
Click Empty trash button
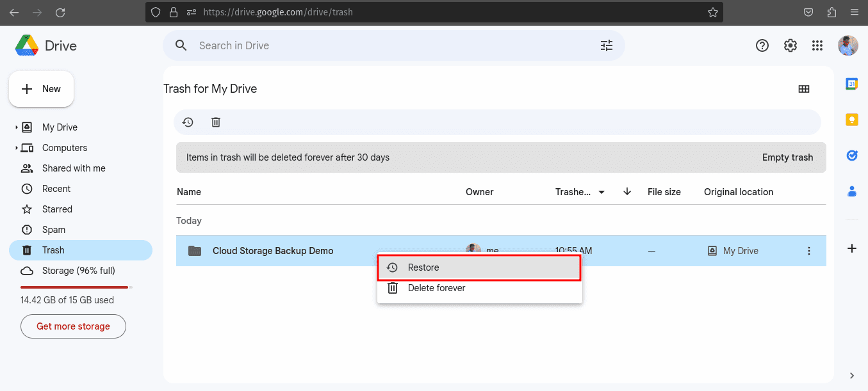point(787,157)
